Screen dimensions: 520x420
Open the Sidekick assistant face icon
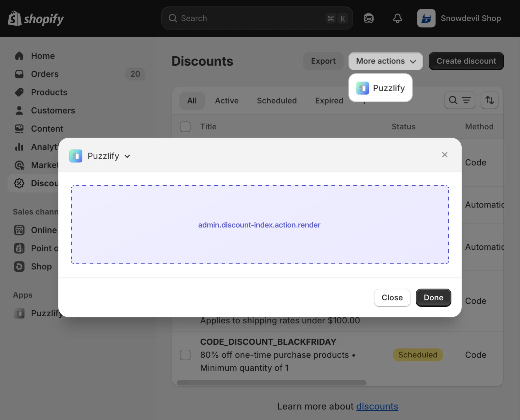[x=369, y=18]
